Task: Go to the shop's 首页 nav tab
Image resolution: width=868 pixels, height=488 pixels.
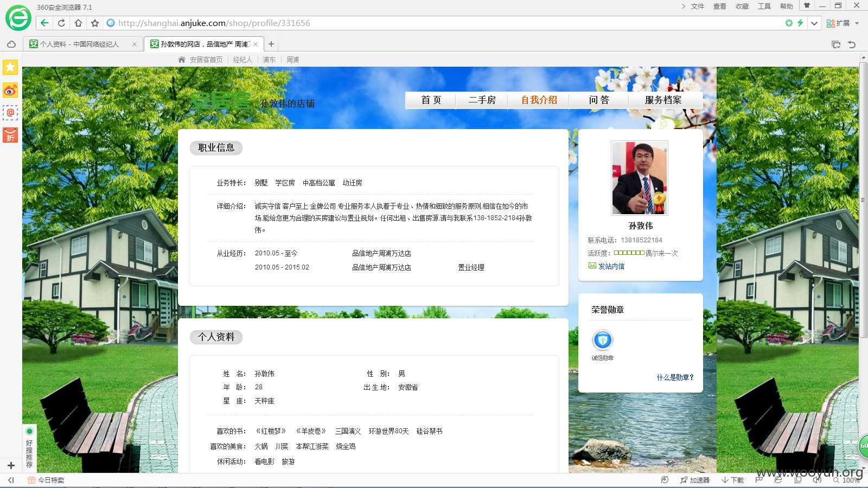Action: pyautogui.click(x=431, y=100)
